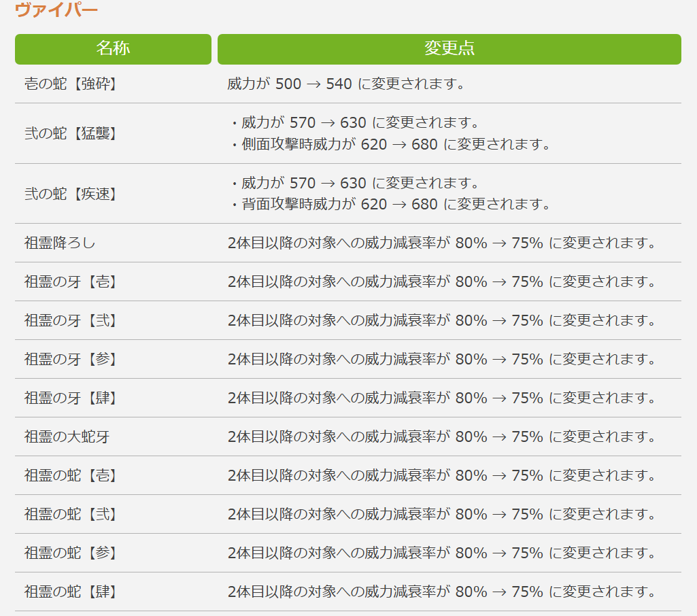This screenshot has height=616, width=697.
Task: Click 背面攻撃時威力が 620 → 680 line
Action: pyautogui.click(x=392, y=204)
